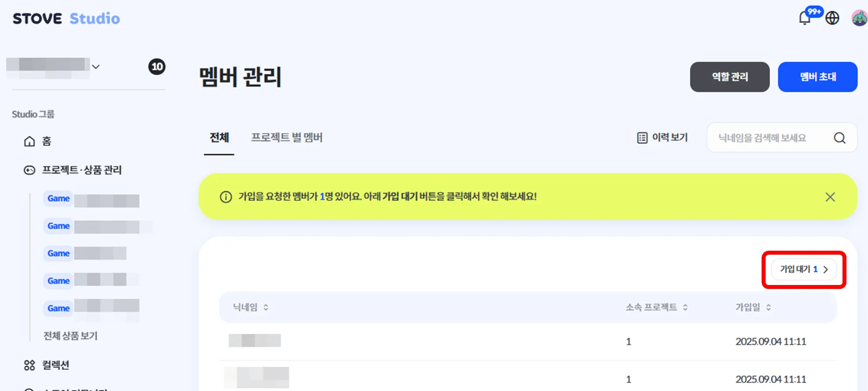Open 이력 보기 history list
This screenshot has width=868, height=391.
[x=662, y=138]
